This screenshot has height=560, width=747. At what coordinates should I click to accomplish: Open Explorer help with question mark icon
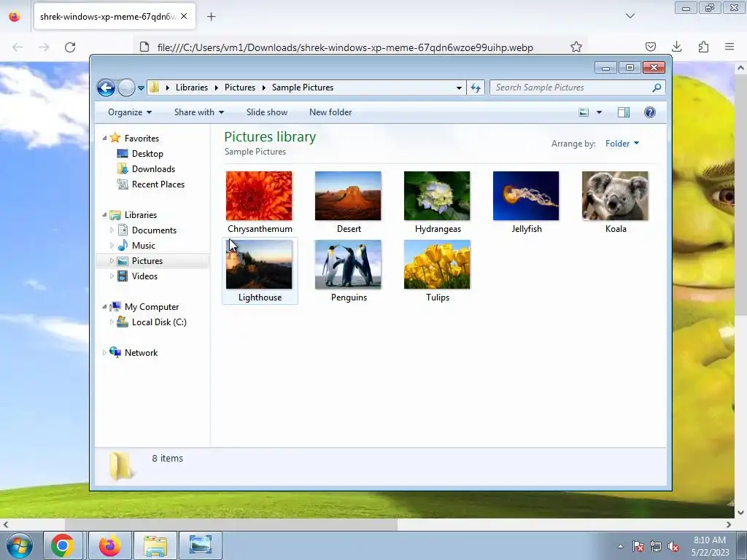[650, 112]
